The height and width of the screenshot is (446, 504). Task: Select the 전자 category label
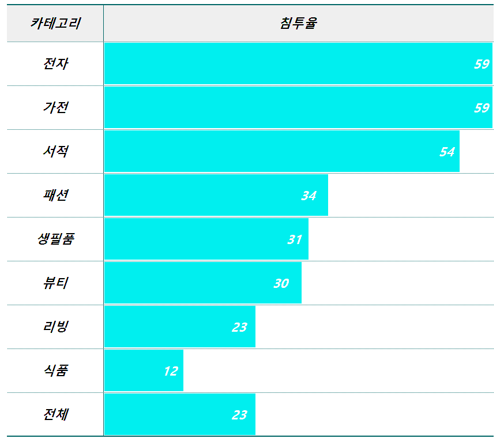[x=55, y=63]
